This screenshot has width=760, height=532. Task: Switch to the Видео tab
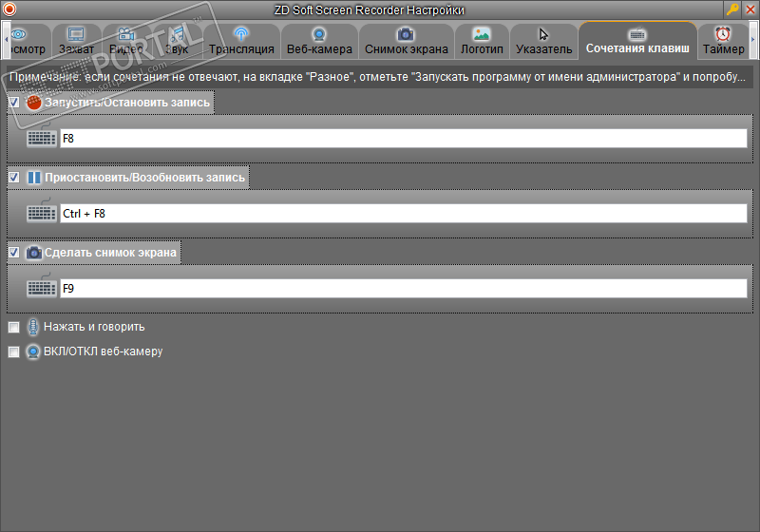tap(126, 41)
